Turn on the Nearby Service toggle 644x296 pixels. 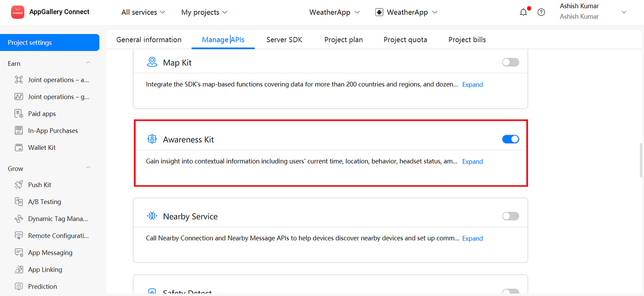coord(510,216)
